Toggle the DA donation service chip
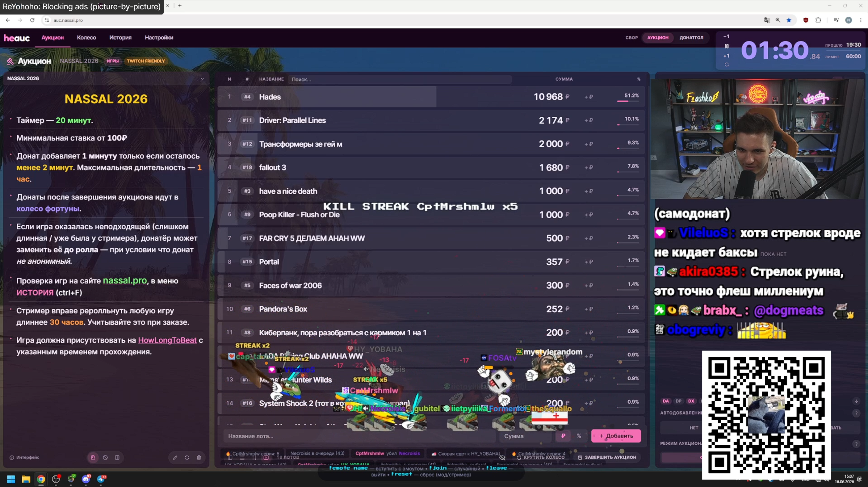Image resolution: width=868 pixels, height=487 pixels. click(x=665, y=401)
